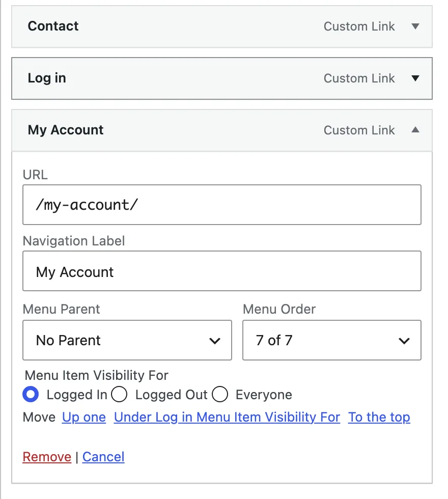The image size is (448, 499).
Task: Click the Under Log in move link
Action: 227,417
